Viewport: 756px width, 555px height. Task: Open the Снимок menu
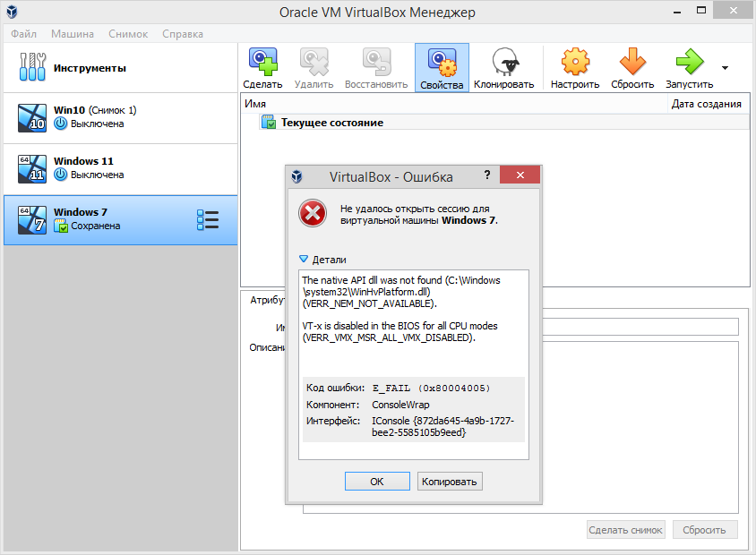tap(128, 34)
